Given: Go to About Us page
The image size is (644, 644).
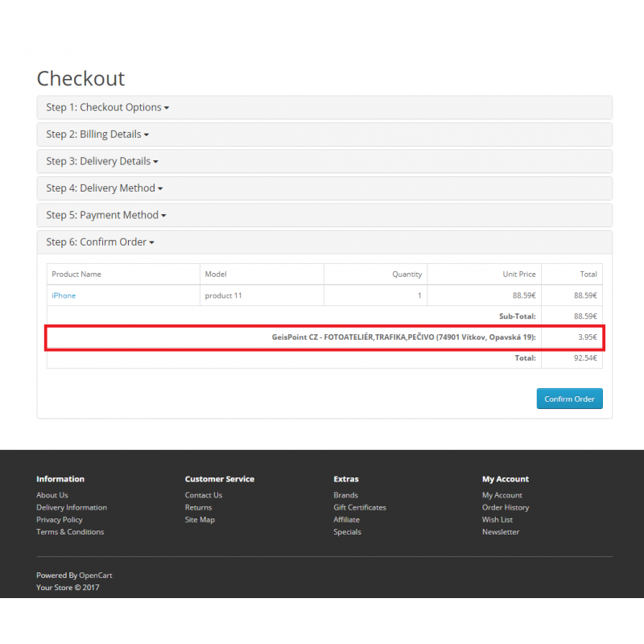Looking at the screenshot, I should click(x=52, y=495).
